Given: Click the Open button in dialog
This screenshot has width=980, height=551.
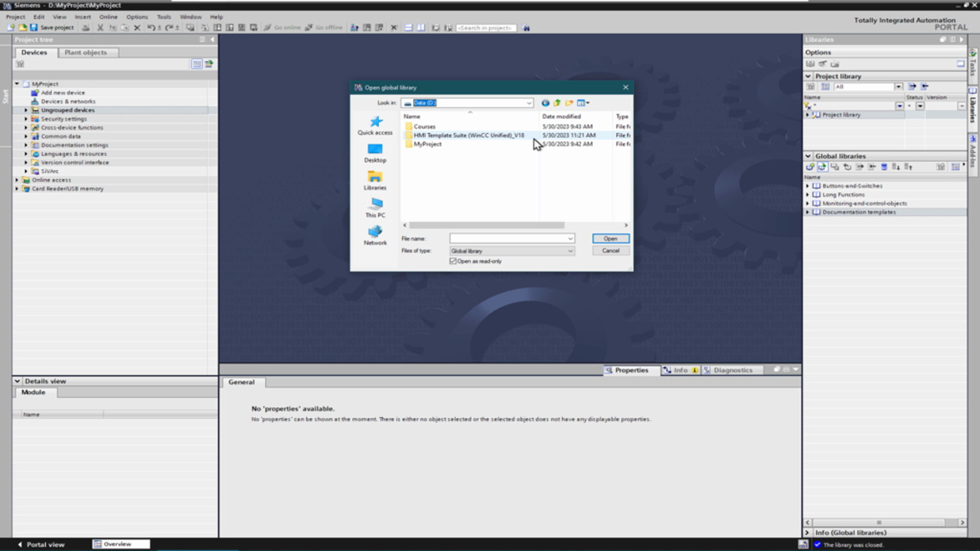Looking at the screenshot, I should click(x=610, y=239).
